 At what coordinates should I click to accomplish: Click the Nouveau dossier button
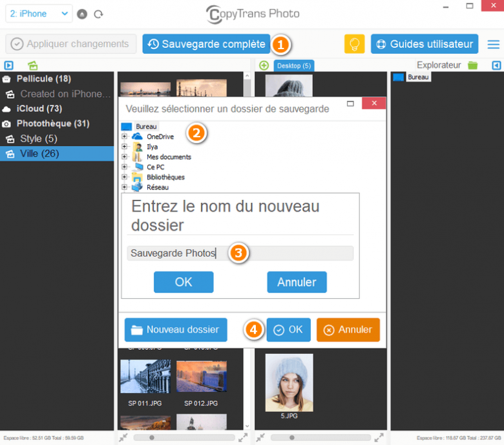click(x=176, y=329)
